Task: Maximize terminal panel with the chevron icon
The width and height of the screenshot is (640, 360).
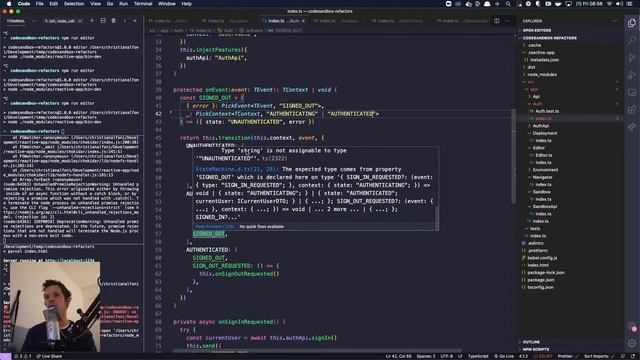Action: click(124, 21)
